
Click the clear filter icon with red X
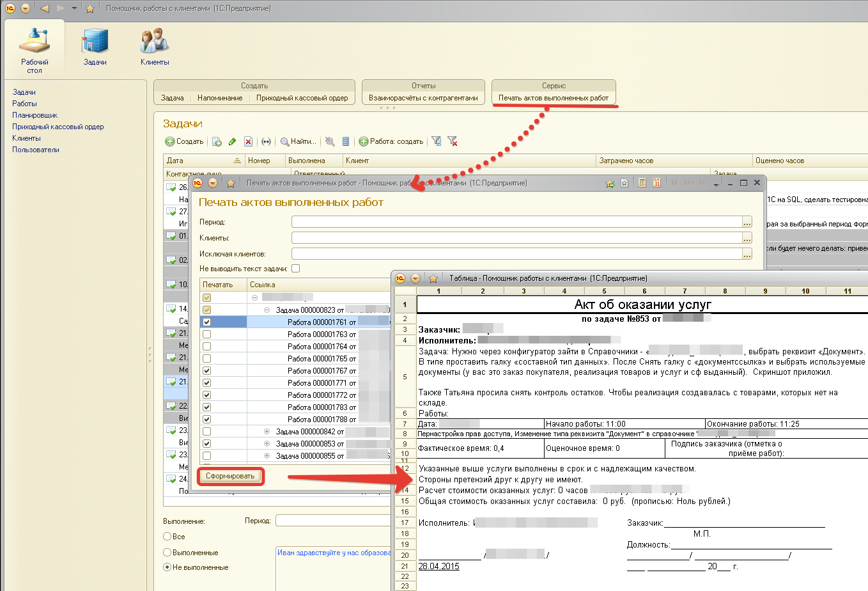[453, 141]
